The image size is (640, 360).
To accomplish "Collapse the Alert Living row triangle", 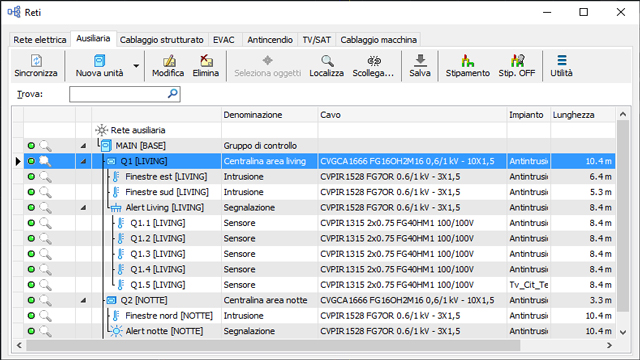I will point(83,208).
